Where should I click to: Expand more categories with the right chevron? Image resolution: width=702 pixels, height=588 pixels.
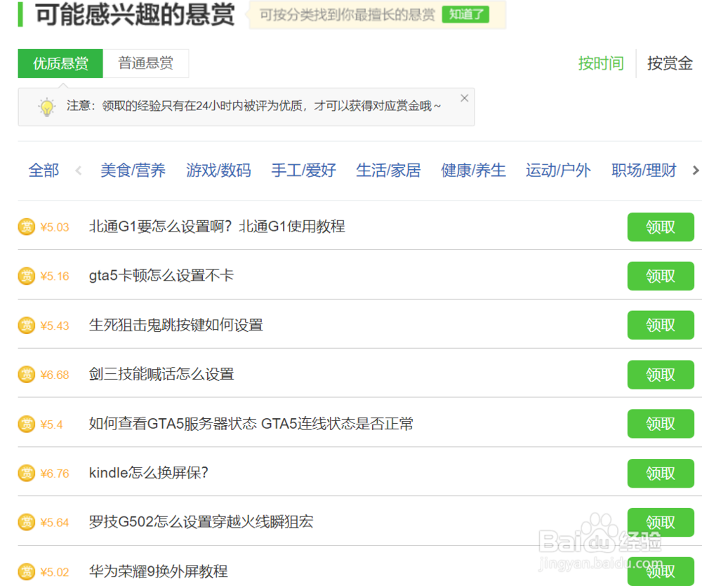click(x=695, y=170)
